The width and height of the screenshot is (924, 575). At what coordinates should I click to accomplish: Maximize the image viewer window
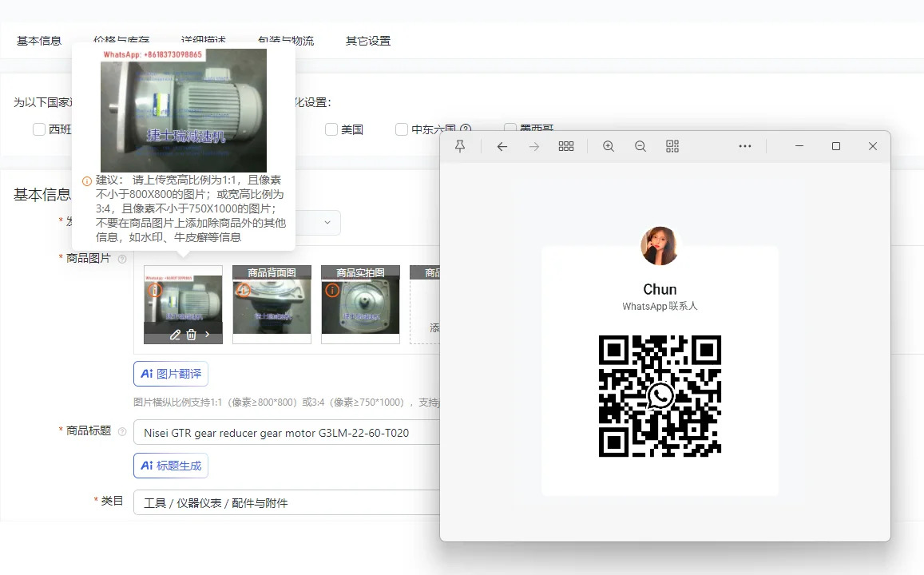click(835, 146)
